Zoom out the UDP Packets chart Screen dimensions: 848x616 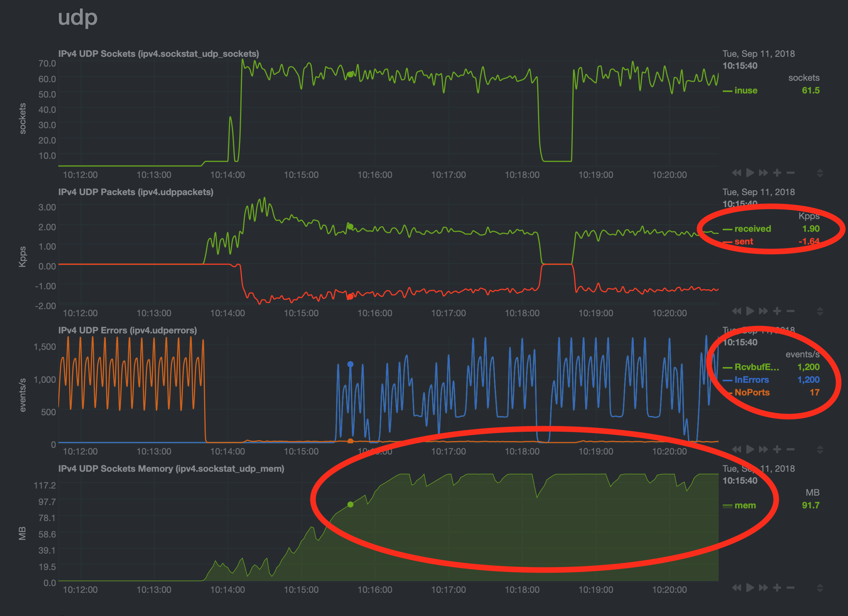[x=790, y=311]
